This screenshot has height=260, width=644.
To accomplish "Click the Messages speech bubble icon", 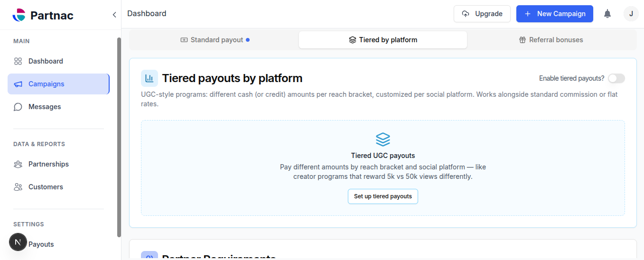I will tap(18, 107).
